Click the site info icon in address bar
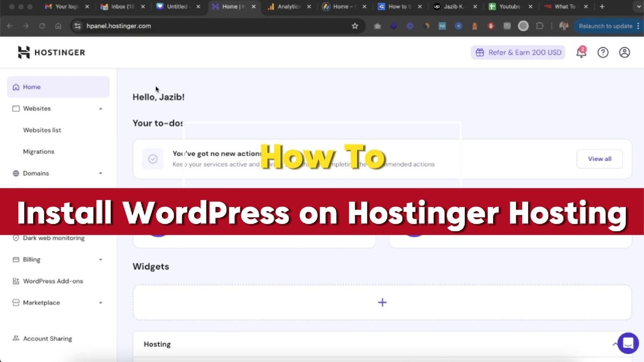 coord(77,26)
